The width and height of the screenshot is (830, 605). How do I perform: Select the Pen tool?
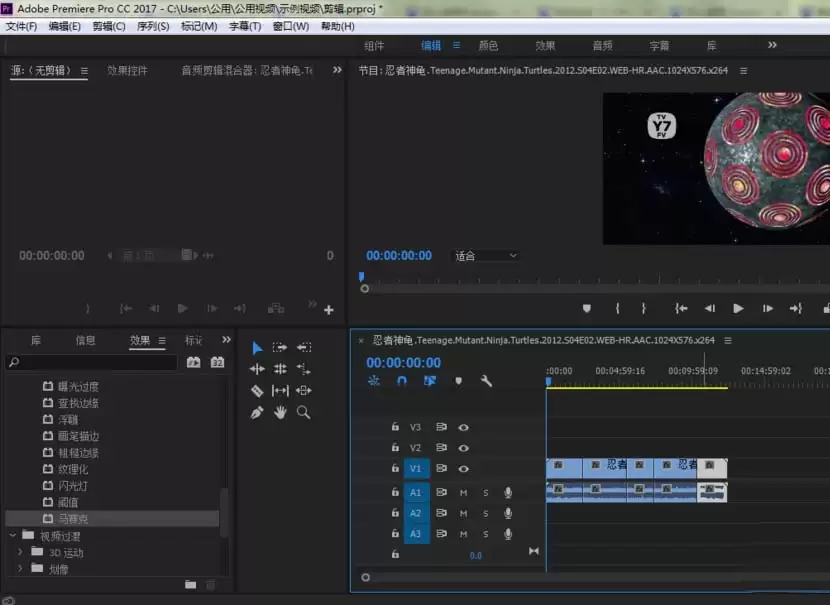[257, 412]
